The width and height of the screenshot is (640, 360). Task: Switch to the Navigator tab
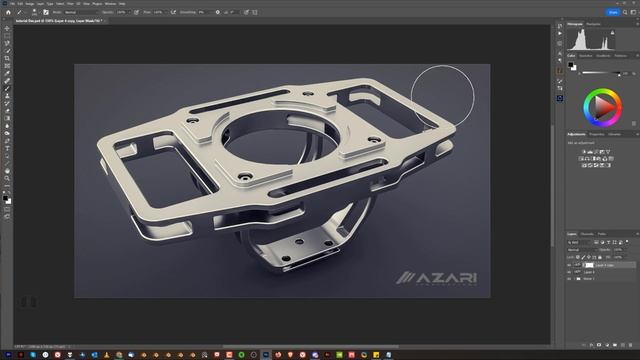point(593,24)
